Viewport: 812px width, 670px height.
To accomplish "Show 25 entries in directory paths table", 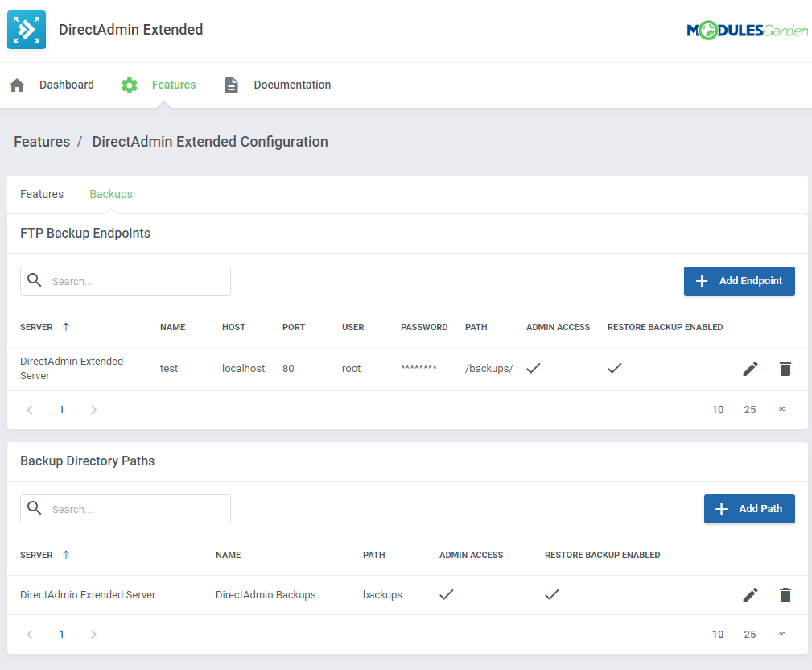I will (x=750, y=635).
